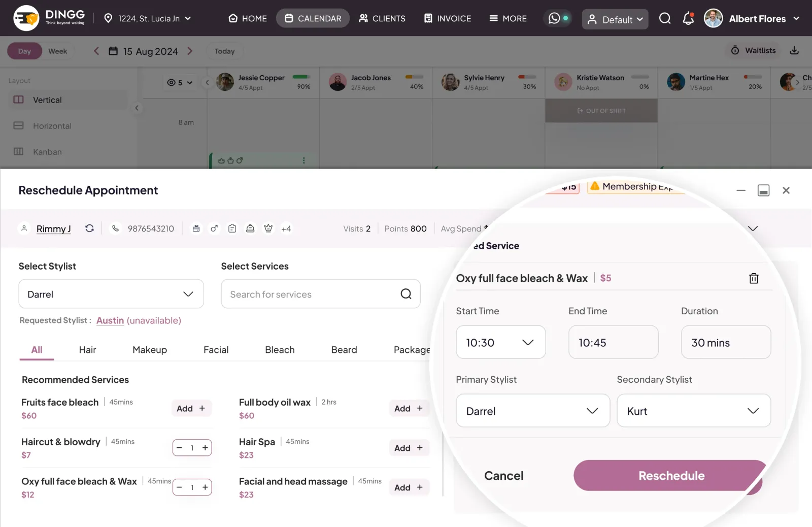Select the Day view toggle
Image resolution: width=812 pixels, height=527 pixels.
pyautogui.click(x=24, y=51)
